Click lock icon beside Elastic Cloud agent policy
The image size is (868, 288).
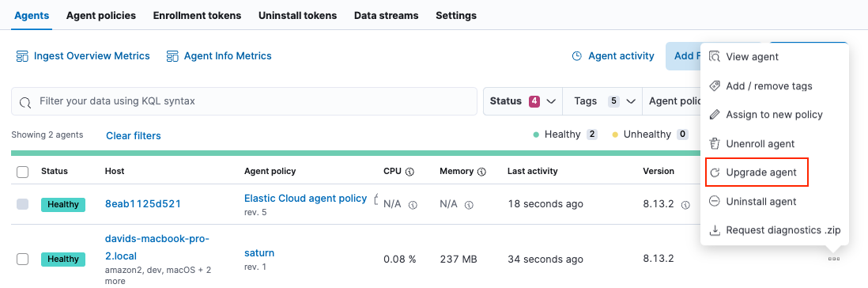(376, 199)
